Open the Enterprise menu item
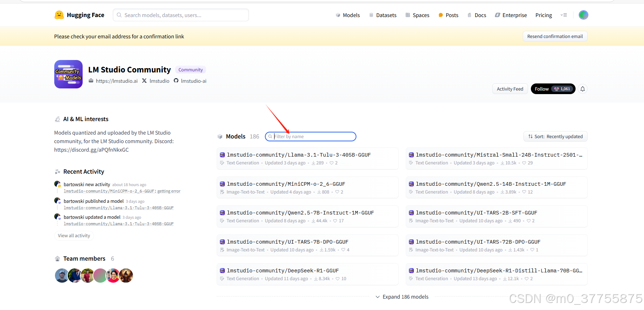Image resolution: width=644 pixels, height=310 pixels. tap(511, 15)
